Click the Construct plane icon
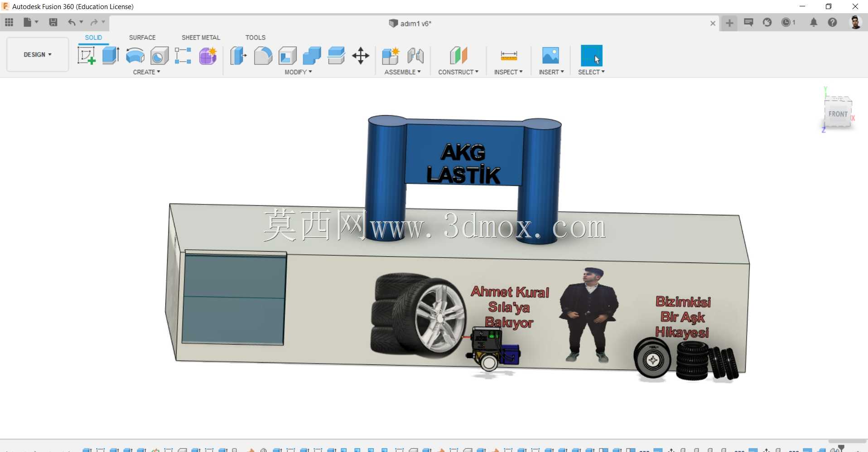 (x=458, y=56)
